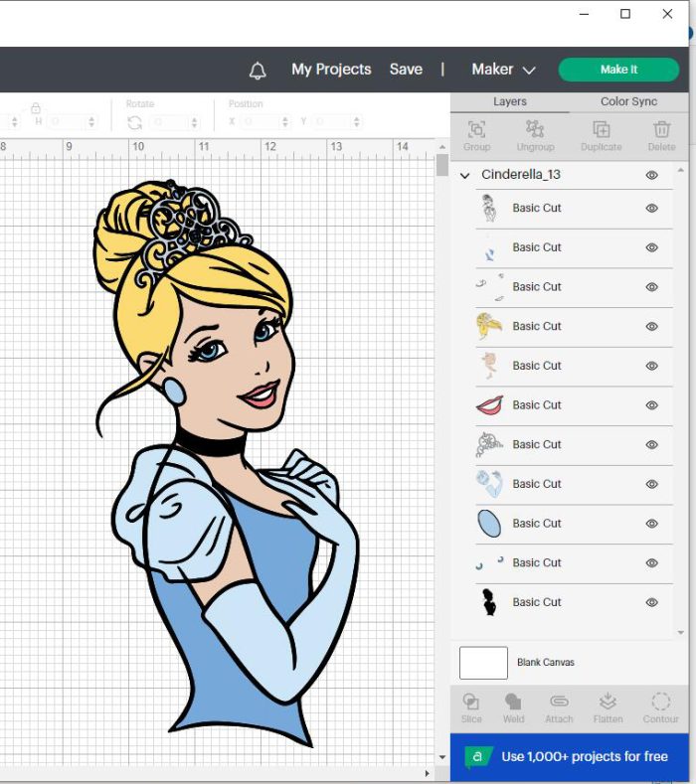The height and width of the screenshot is (784, 696).
Task: Toggle visibility of the lips layer
Action: [x=651, y=405]
